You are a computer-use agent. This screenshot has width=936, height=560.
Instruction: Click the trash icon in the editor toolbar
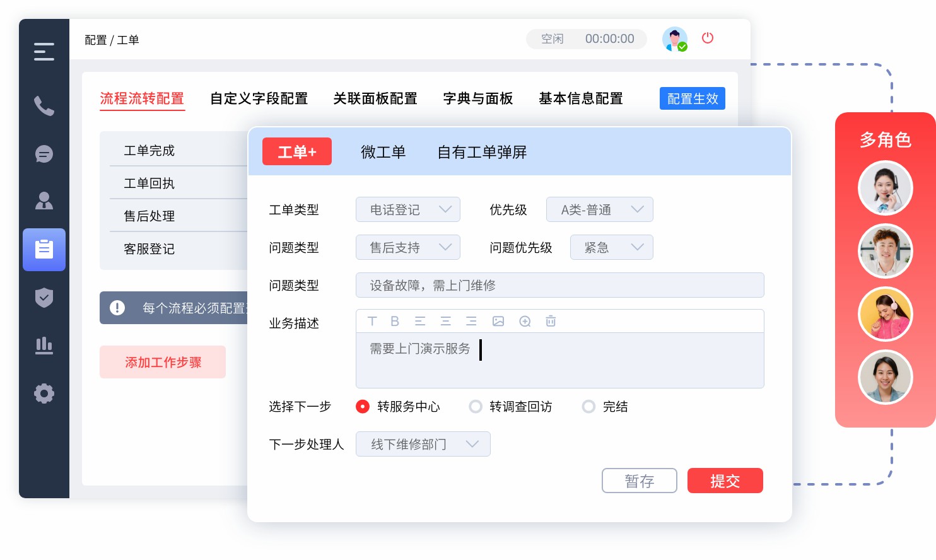click(x=551, y=321)
